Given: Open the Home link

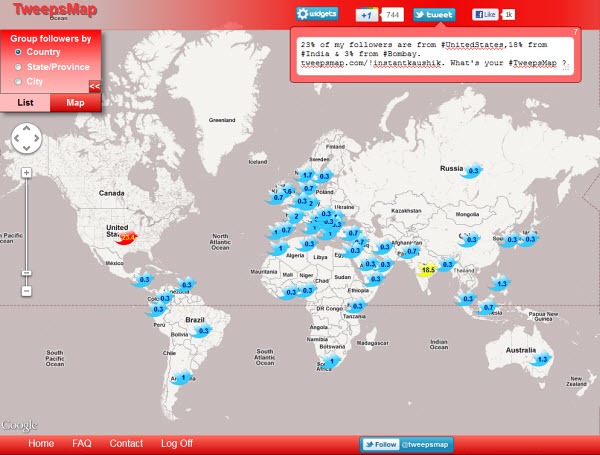Looking at the screenshot, I should [x=41, y=444].
